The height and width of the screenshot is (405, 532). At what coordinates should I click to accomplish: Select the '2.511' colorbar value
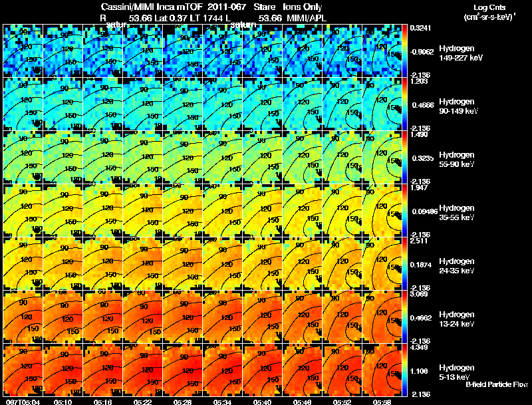pyautogui.click(x=419, y=241)
